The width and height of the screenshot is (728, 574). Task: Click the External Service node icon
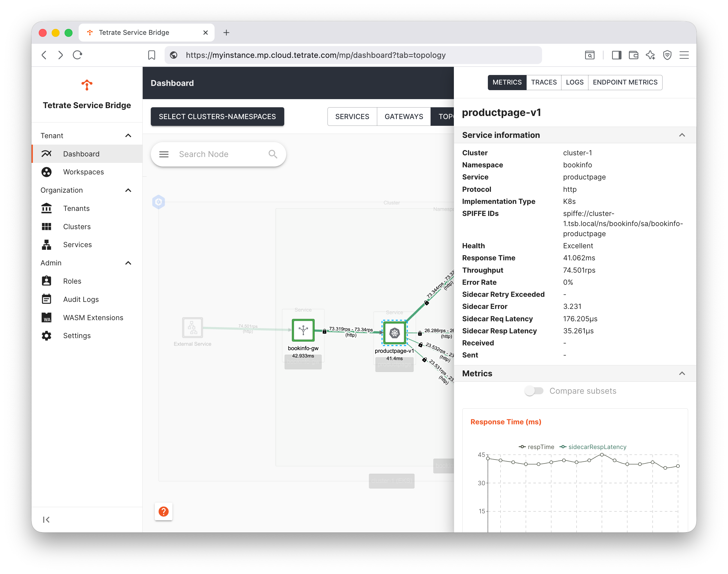coord(192,327)
